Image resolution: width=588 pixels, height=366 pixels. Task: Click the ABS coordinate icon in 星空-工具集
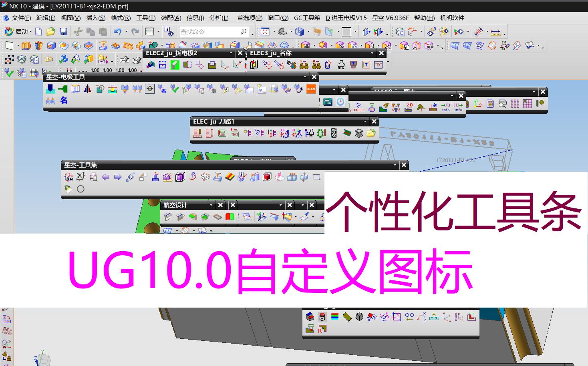coord(68,177)
